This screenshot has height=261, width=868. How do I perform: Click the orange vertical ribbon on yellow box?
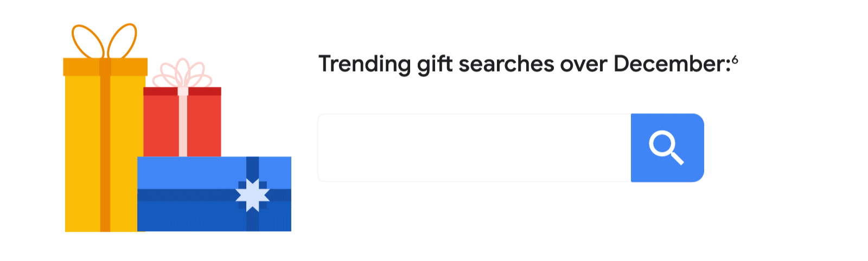point(105,154)
